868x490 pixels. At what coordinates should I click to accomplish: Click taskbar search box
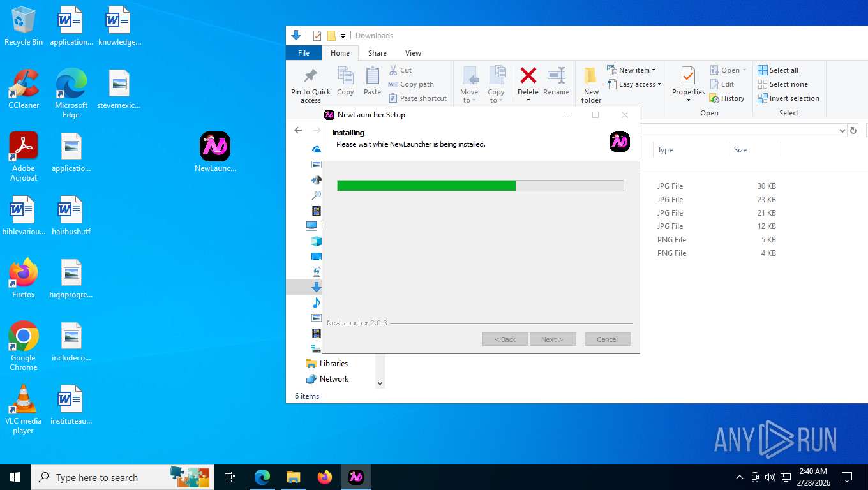pyautogui.click(x=121, y=477)
